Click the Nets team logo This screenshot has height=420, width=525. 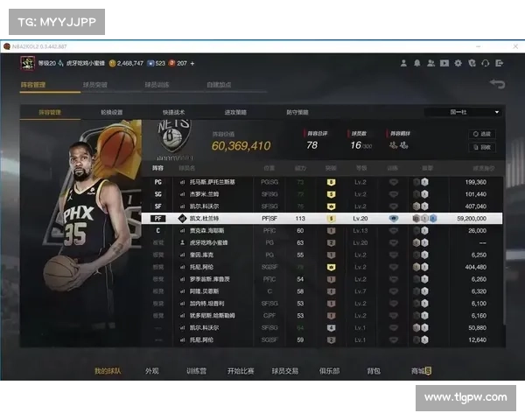[x=174, y=137]
